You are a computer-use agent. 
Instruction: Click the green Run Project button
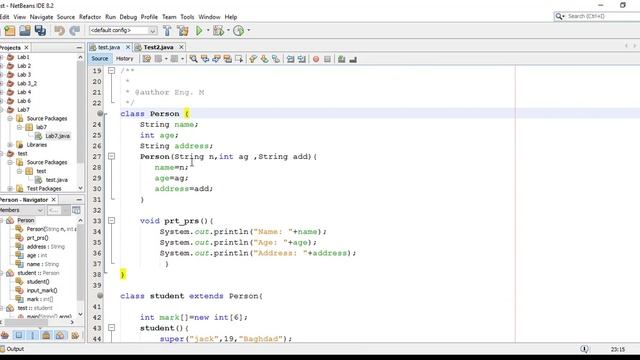199,31
